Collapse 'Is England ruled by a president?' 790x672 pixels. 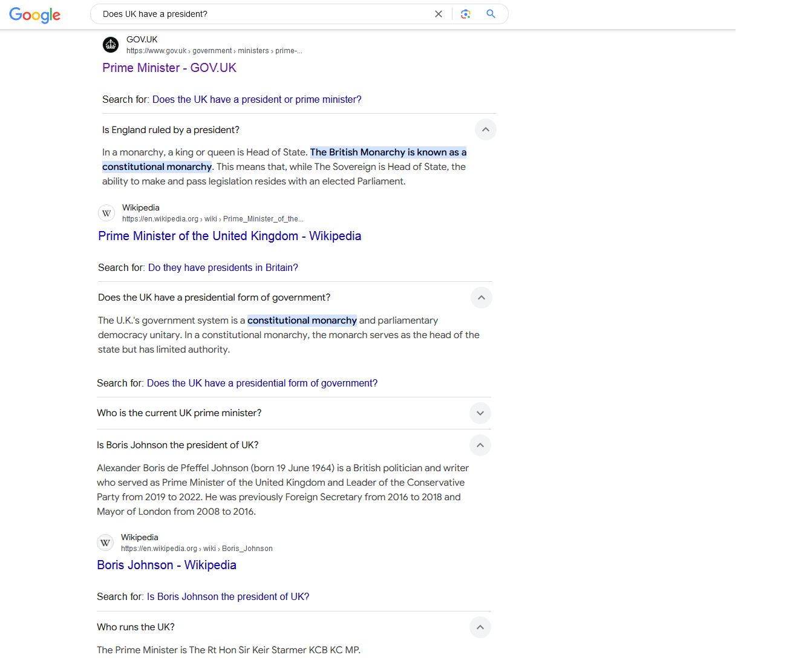485,129
